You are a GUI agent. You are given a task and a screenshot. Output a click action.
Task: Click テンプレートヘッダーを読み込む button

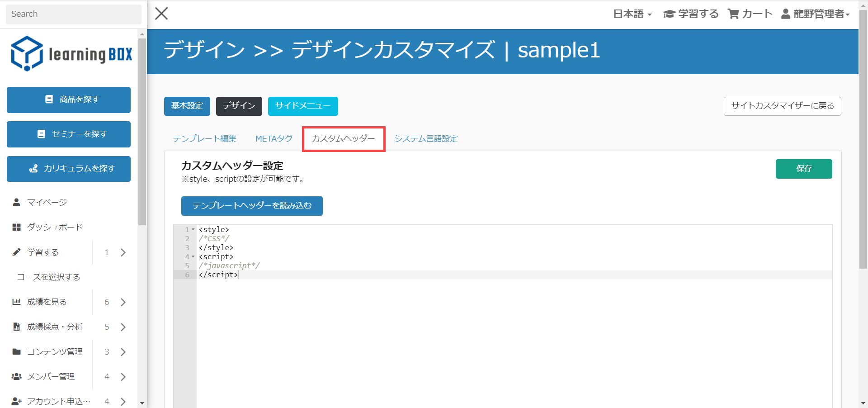pyautogui.click(x=252, y=206)
